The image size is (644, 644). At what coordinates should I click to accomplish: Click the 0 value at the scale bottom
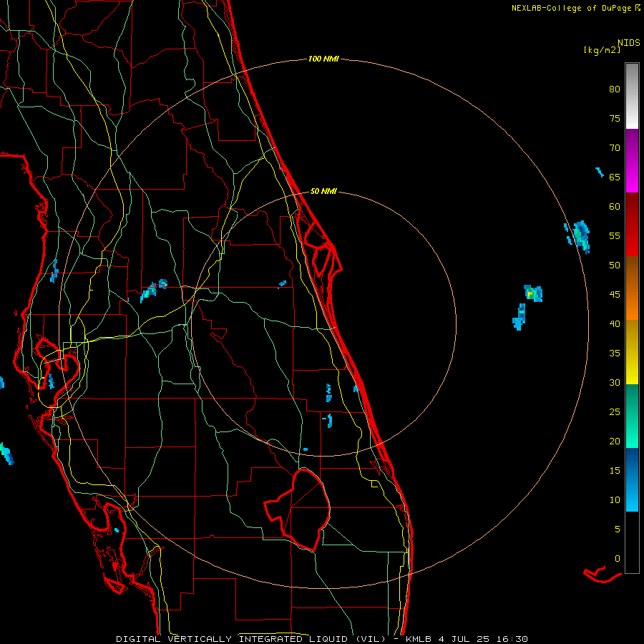[618, 559]
